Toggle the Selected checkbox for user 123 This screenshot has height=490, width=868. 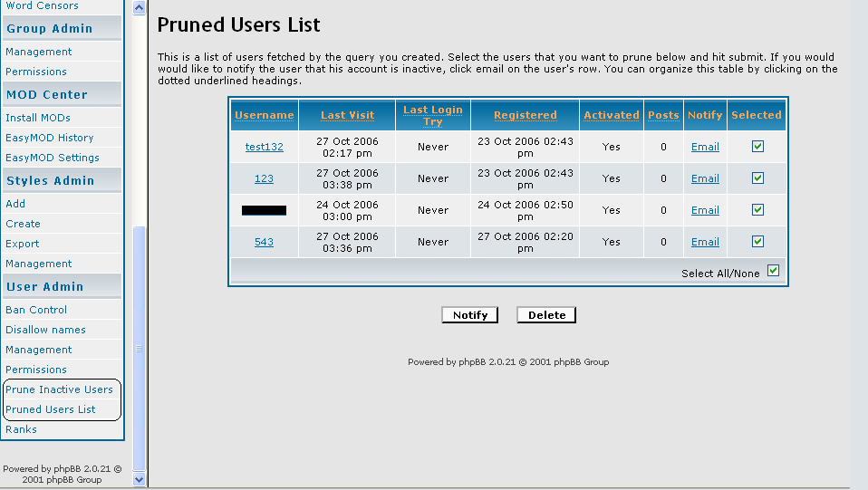[x=757, y=178]
